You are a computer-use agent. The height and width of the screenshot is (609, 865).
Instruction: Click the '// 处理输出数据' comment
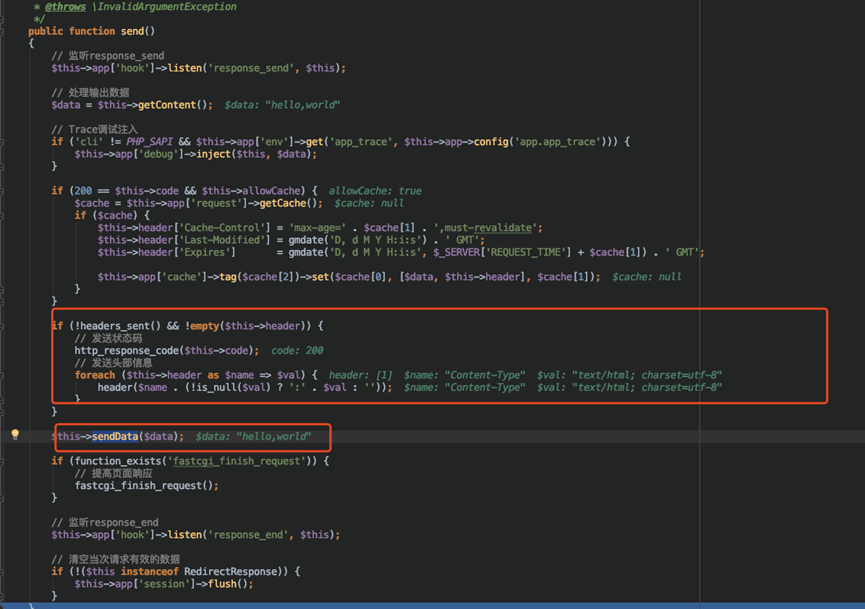coord(90,92)
